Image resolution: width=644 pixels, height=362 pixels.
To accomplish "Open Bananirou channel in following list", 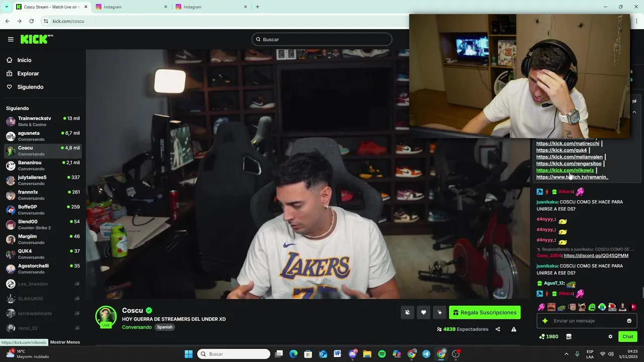I will [x=43, y=165].
